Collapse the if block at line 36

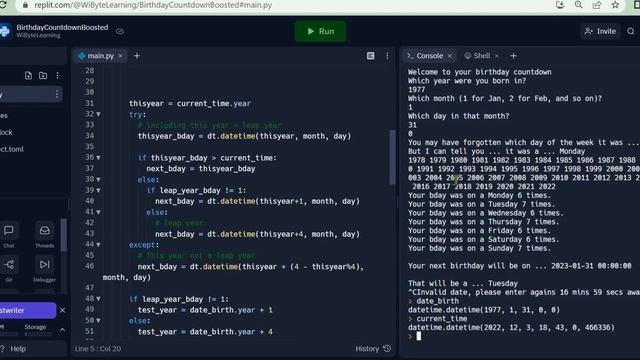pos(98,158)
